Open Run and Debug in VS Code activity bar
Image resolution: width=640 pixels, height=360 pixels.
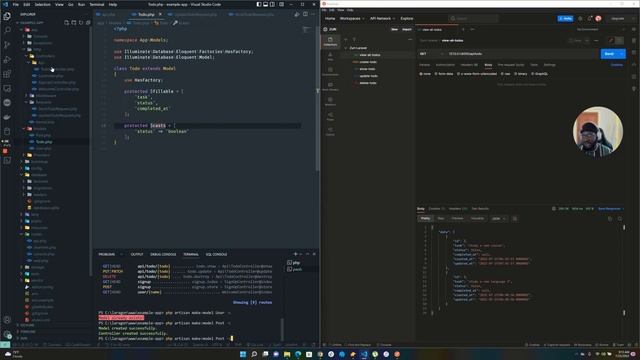[7, 59]
